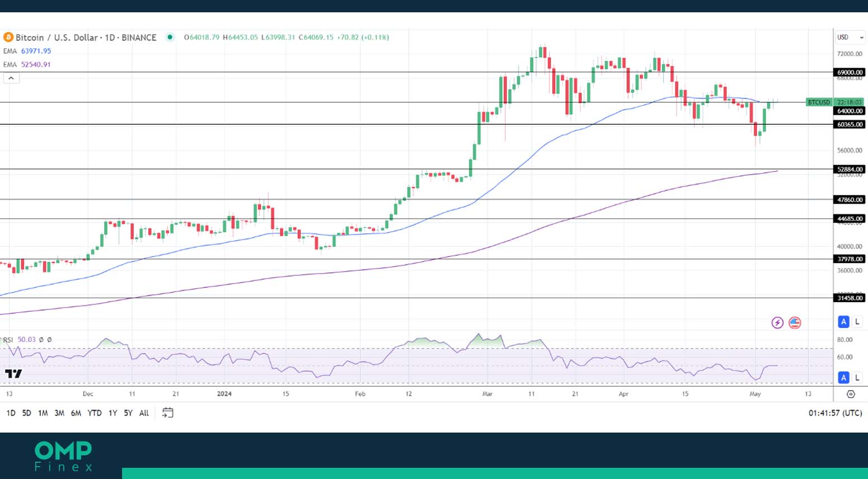
Task: Toggle auto scale A on price chart
Action: point(843,322)
